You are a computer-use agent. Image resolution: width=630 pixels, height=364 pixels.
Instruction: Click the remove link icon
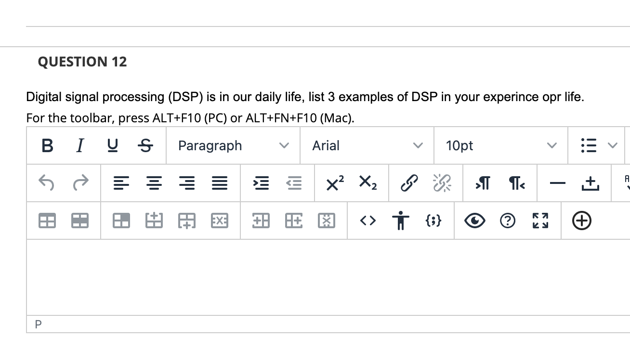[x=442, y=183]
